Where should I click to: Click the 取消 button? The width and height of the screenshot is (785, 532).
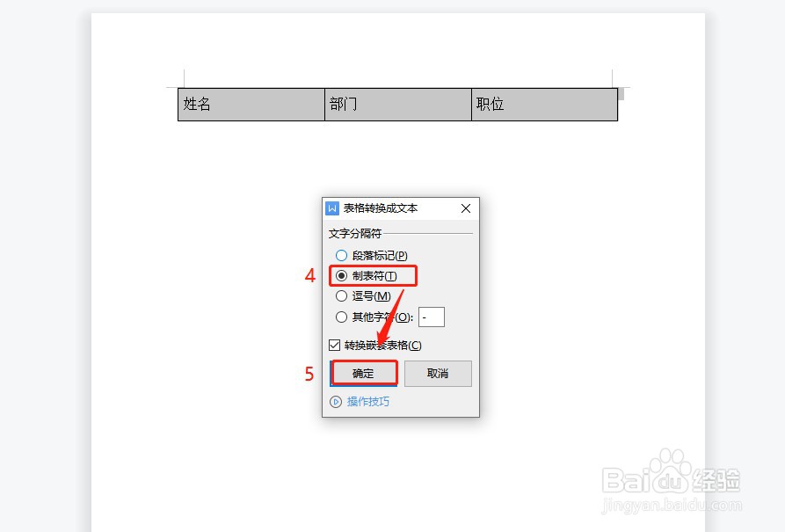[x=438, y=374]
